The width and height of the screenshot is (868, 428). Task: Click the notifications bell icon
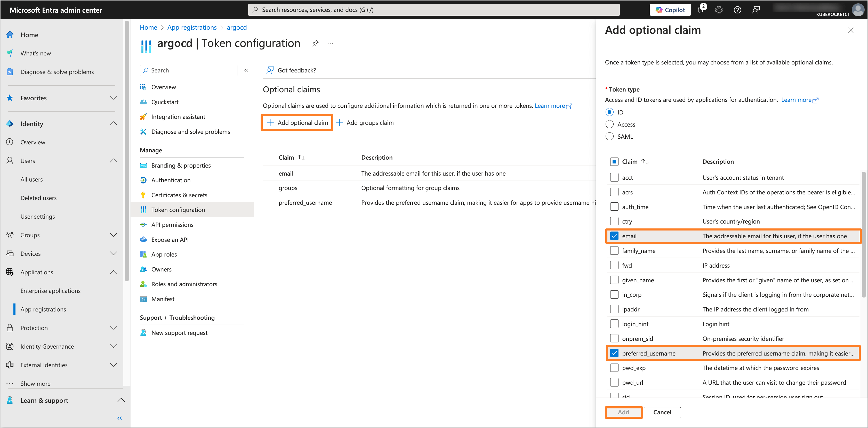pyautogui.click(x=700, y=10)
